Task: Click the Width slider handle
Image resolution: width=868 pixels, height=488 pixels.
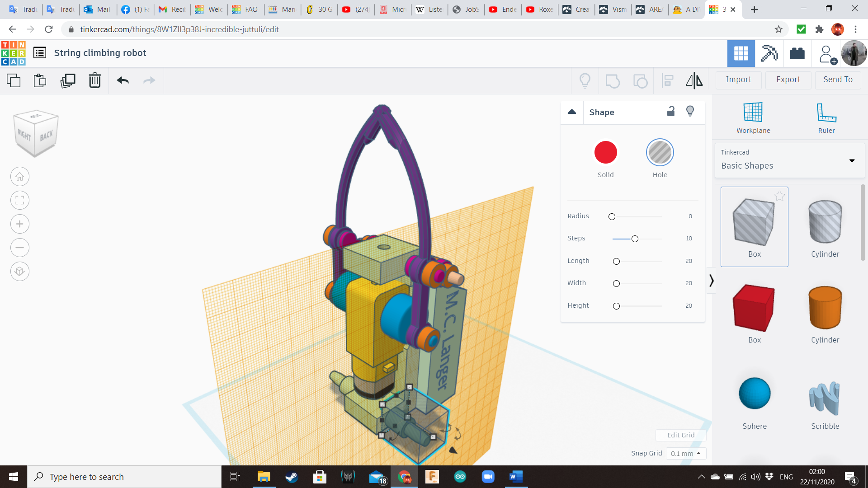Action: pyautogui.click(x=616, y=283)
